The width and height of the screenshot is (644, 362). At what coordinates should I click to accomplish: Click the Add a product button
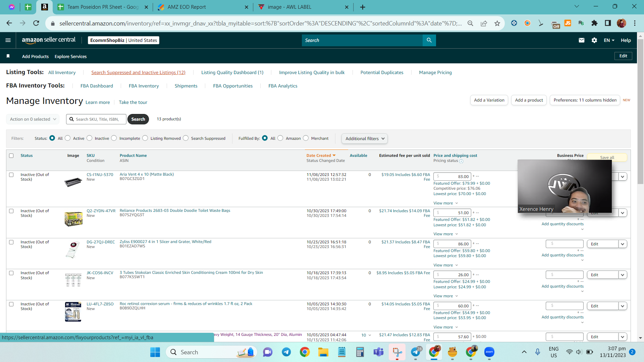529,100
